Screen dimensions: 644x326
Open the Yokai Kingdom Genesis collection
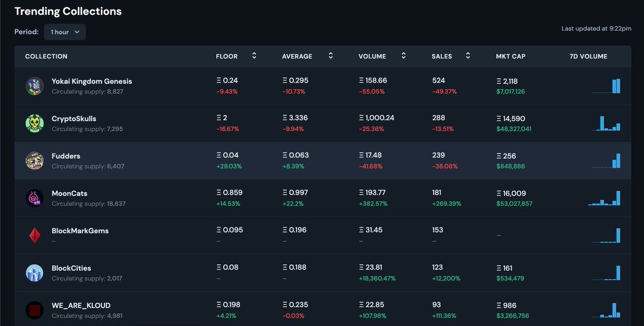[92, 81]
